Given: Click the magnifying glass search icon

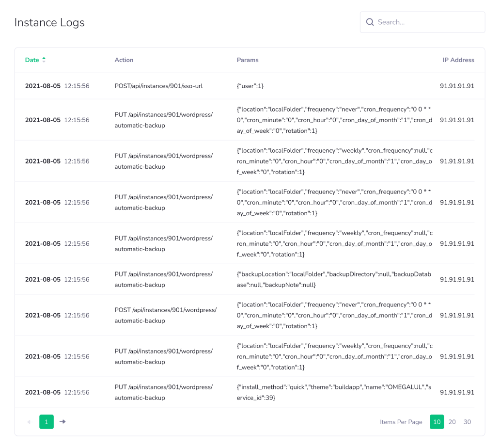Looking at the screenshot, I should tap(370, 22).
